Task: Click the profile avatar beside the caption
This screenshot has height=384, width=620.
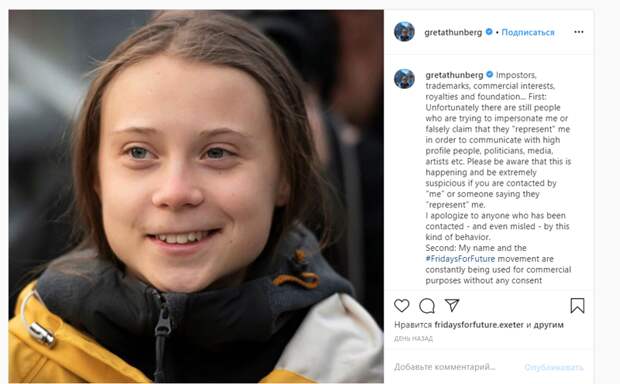Action: point(404,78)
